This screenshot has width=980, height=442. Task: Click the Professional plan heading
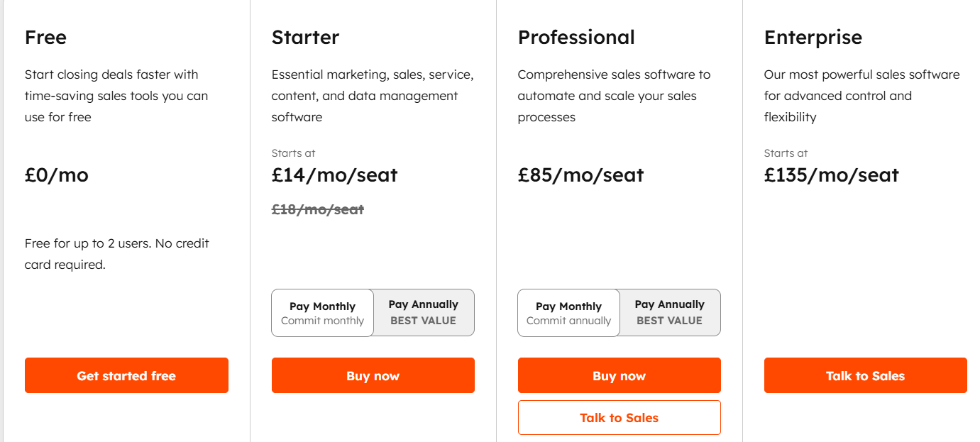pyautogui.click(x=576, y=37)
